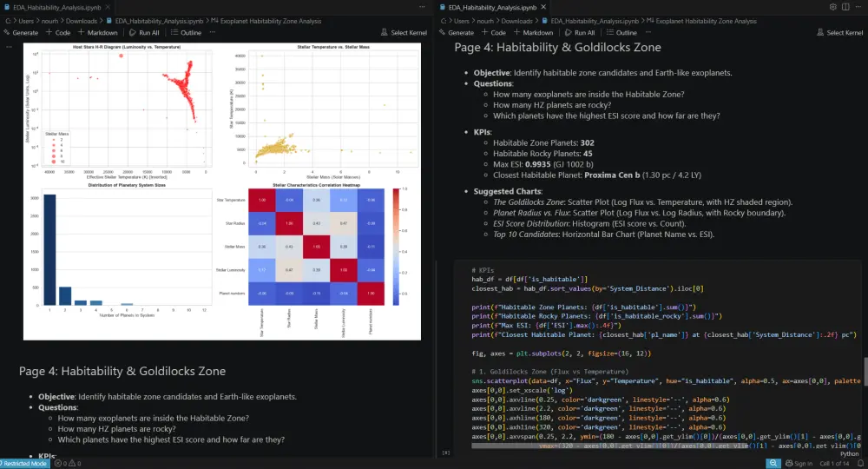Screen dimensions: 868x469
Task: Add a Markdown cell in right notebook
Action: [533, 33]
